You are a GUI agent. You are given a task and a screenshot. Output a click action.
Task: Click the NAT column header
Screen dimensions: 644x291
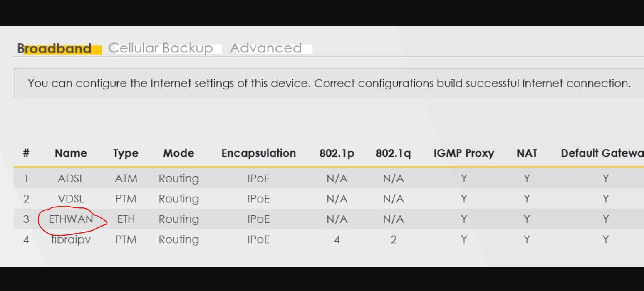527,153
